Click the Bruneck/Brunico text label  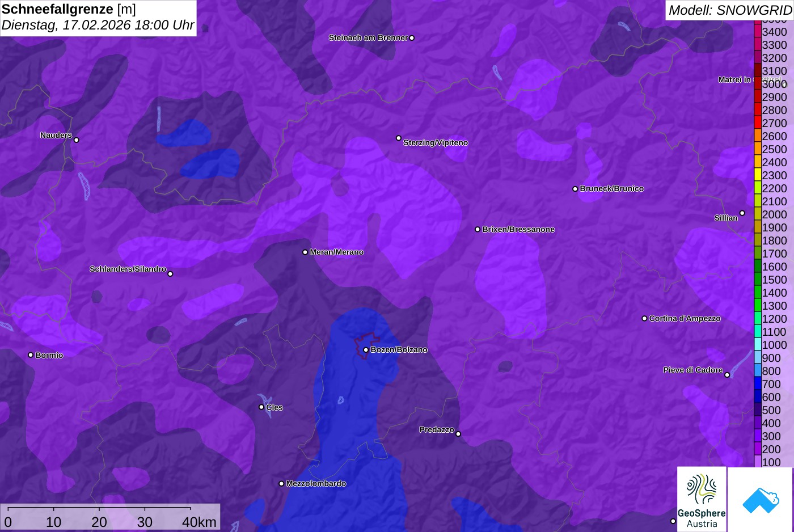(x=612, y=189)
